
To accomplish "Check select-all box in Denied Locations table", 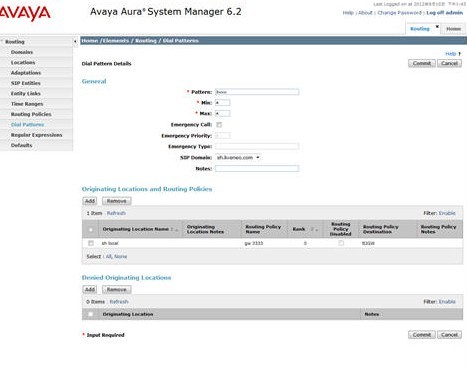I will pos(90,314).
